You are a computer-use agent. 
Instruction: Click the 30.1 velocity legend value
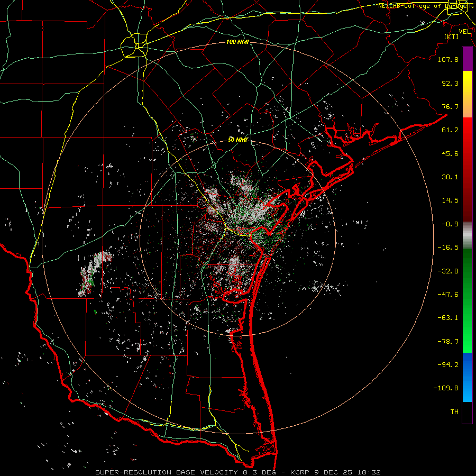pos(450,177)
